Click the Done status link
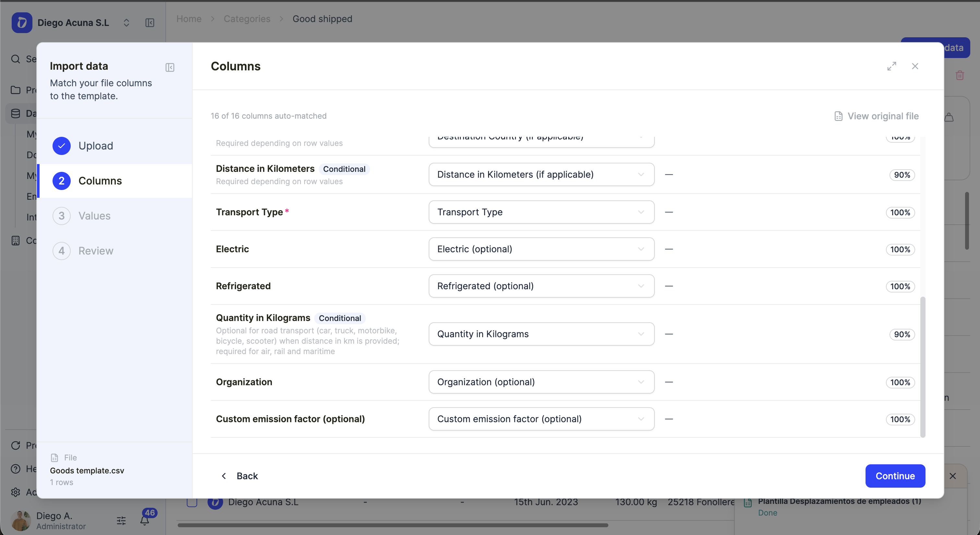This screenshot has height=535, width=980. (x=768, y=513)
